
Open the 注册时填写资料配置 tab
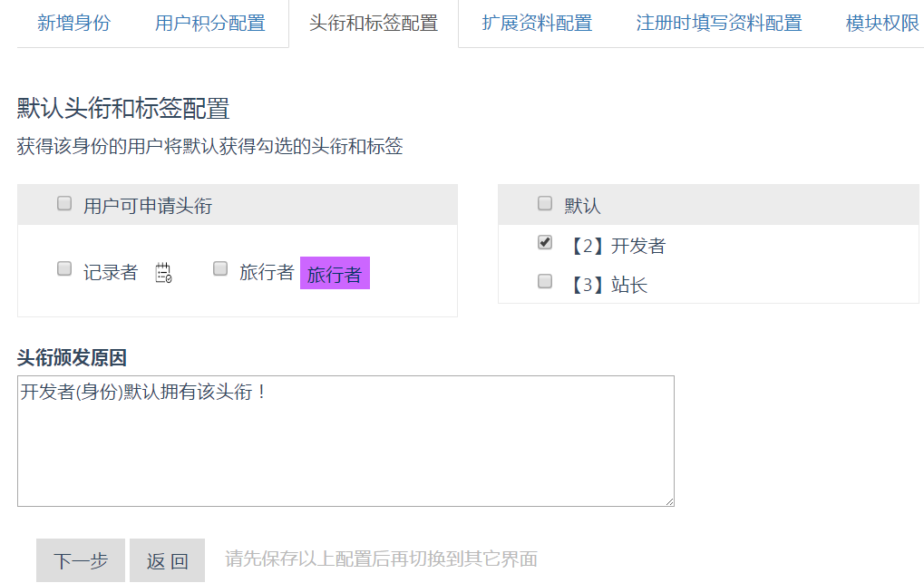click(719, 23)
